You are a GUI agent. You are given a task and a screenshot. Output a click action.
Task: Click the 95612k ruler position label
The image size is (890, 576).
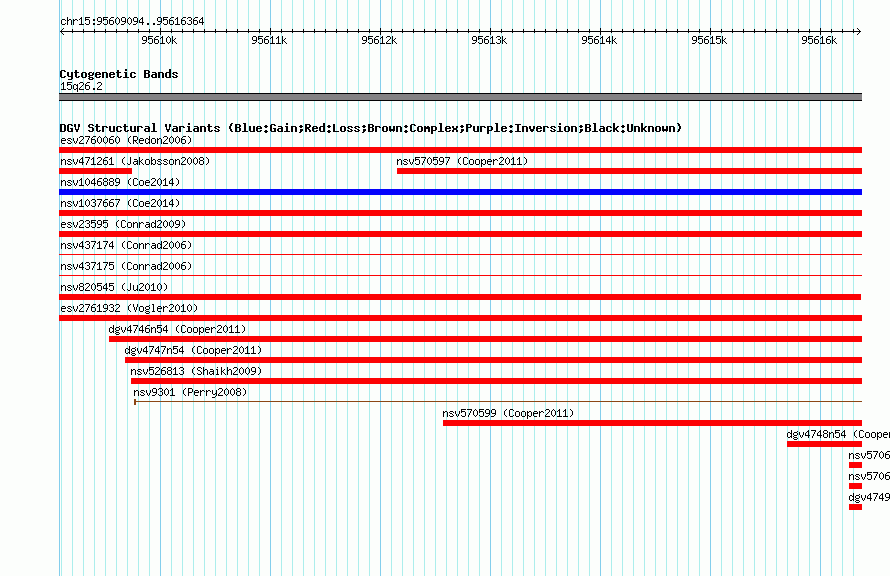pyautogui.click(x=379, y=40)
